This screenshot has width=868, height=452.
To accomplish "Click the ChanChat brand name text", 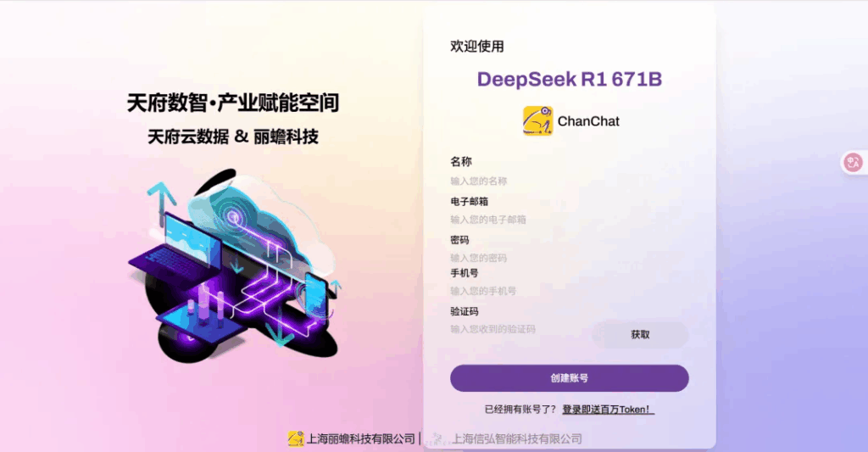I will pyautogui.click(x=588, y=121).
